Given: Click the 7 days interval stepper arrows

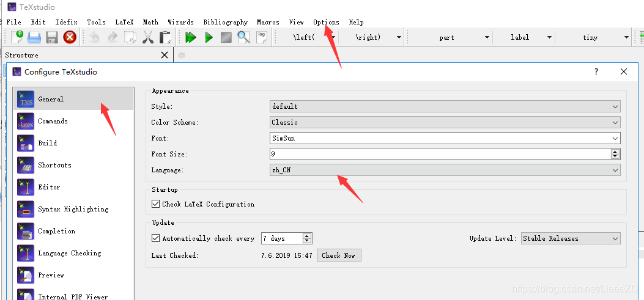Looking at the screenshot, I should pos(307,238).
